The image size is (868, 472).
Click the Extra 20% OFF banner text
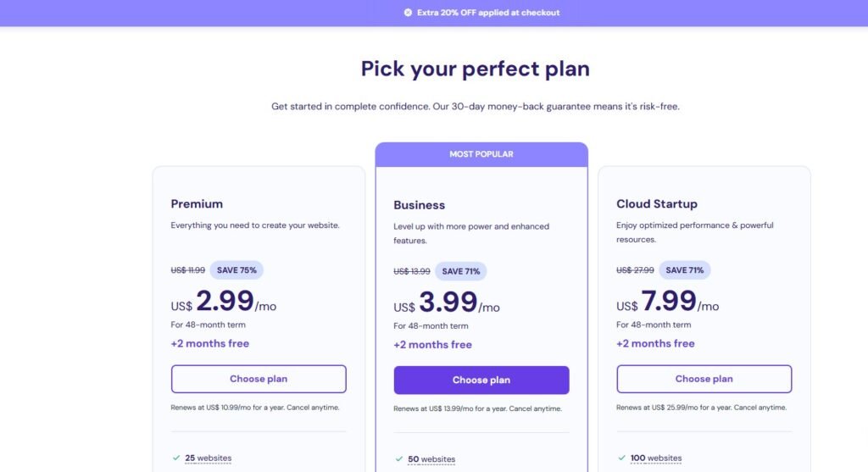pyautogui.click(x=488, y=12)
